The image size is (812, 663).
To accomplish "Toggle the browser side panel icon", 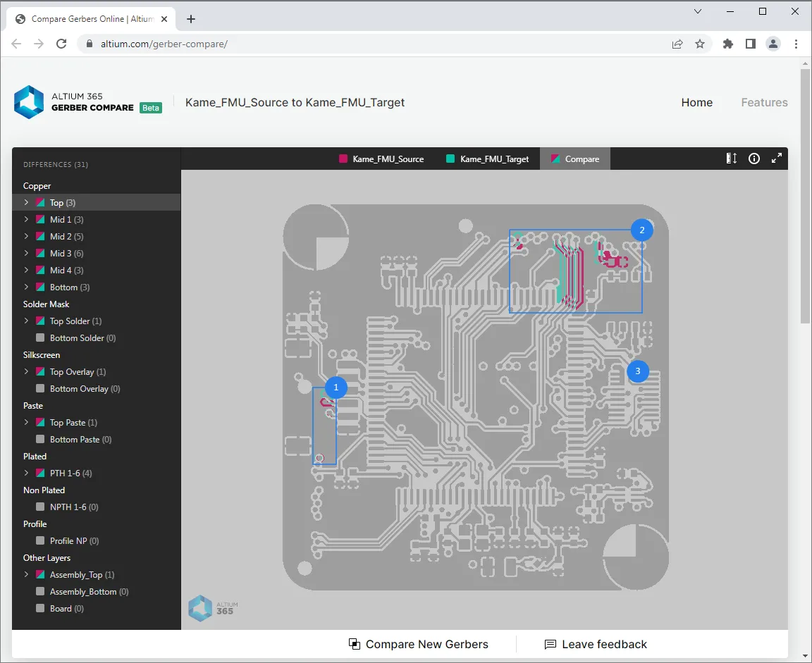I will [751, 44].
